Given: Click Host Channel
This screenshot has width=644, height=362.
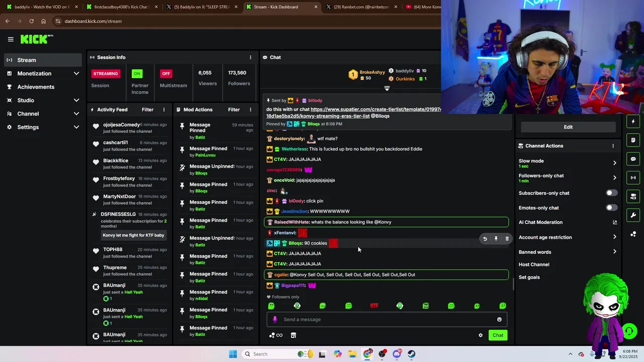Looking at the screenshot, I should click(x=534, y=264).
